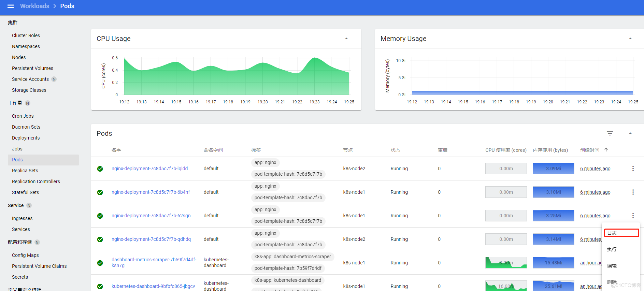Collapse the Memory Usage card
The image size is (644, 291).
tap(630, 39)
